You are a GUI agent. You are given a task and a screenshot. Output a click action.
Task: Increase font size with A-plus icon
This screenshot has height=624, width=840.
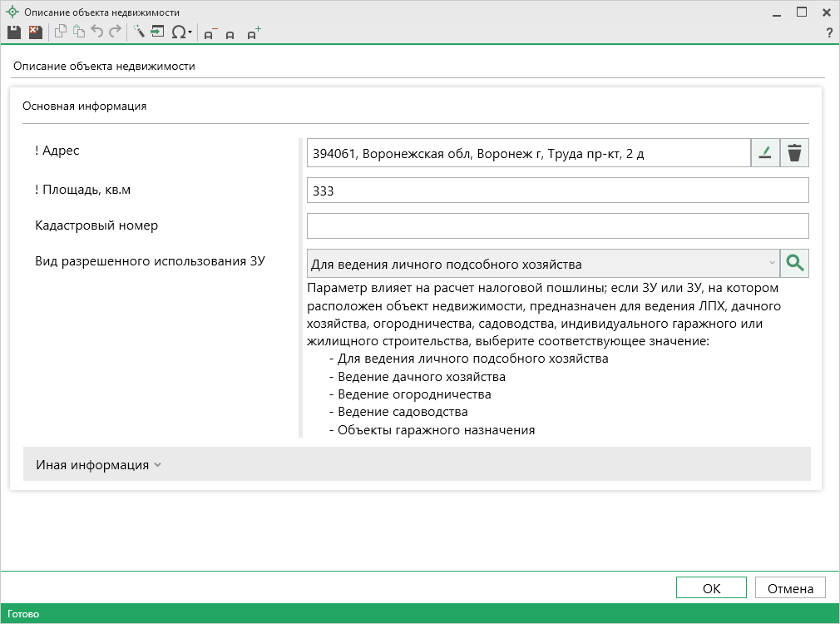pos(254,32)
